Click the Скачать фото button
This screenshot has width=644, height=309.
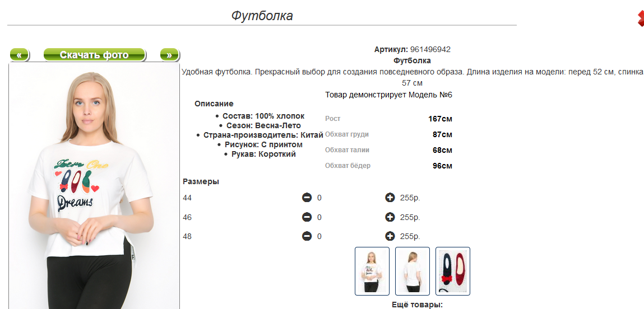click(x=95, y=54)
